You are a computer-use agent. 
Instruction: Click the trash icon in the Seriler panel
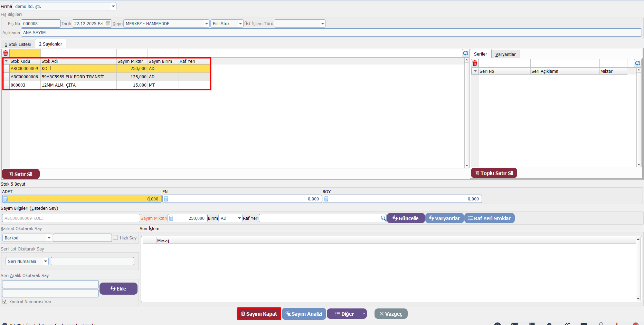[475, 63]
